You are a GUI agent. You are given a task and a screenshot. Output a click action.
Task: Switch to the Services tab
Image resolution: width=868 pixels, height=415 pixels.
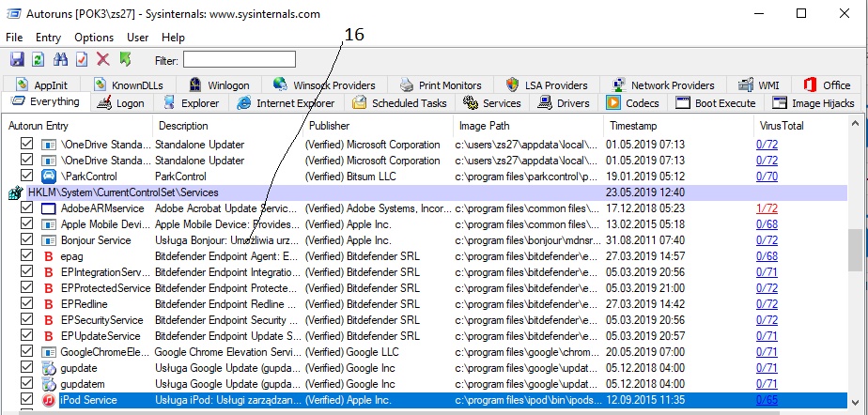pyautogui.click(x=492, y=103)
